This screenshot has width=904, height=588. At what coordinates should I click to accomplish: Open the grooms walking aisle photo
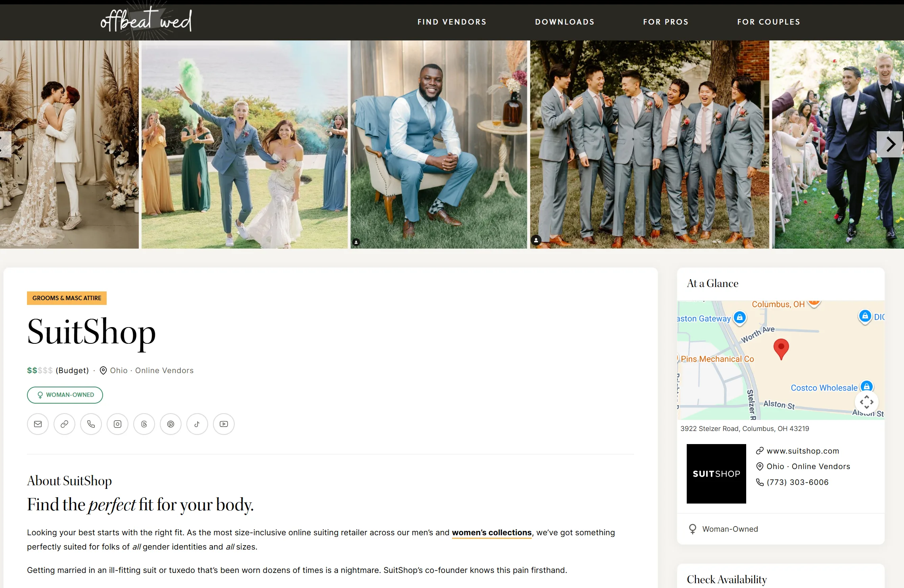(838, 144)
